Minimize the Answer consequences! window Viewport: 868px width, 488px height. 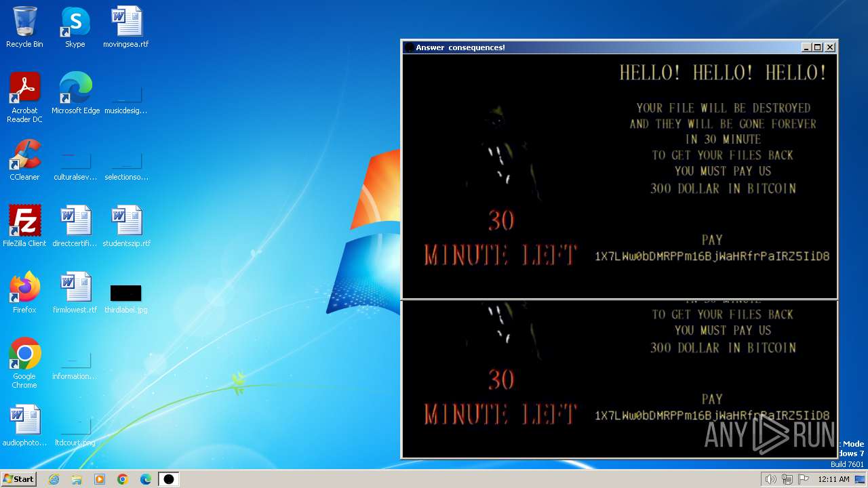click(x=806, y=47)
